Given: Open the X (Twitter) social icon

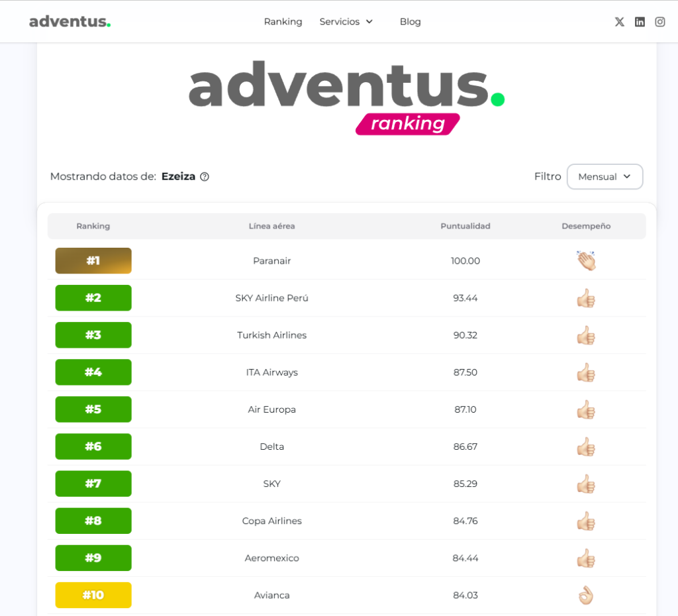Looking at the screenshot, I should [619, 22].
